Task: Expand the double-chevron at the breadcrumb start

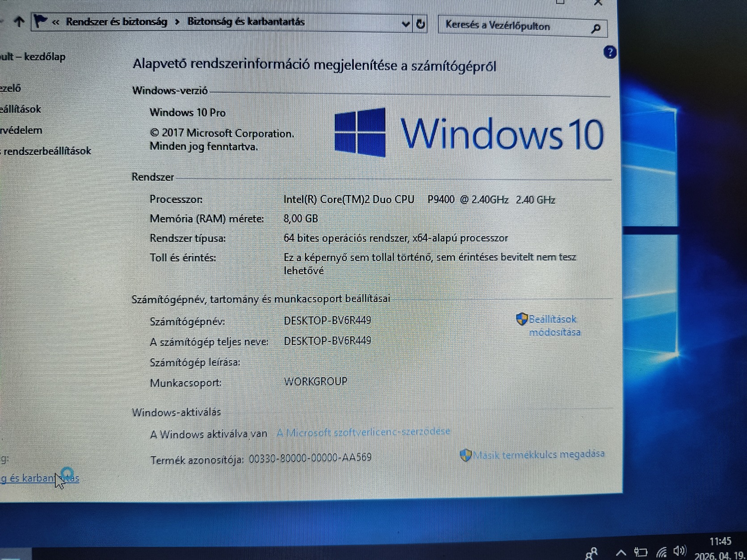Action: pyautogui.click(x=56, y=22)
